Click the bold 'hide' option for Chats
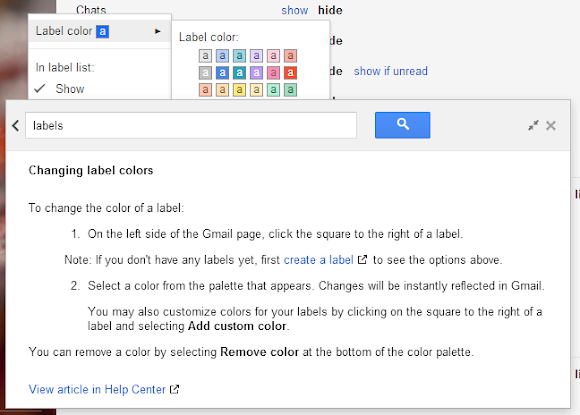 [x=330, y=10]
